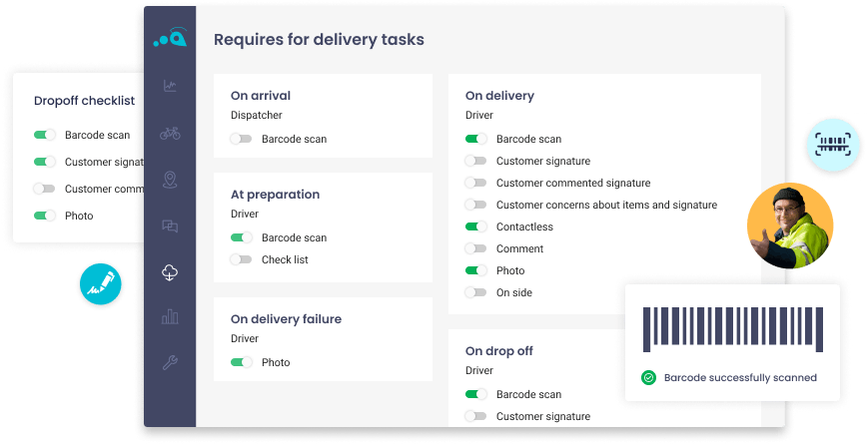Turn on the On side toggle
The height and width of the screenshot is (444, 868).
pyautogui.click(x=475, y=293)
